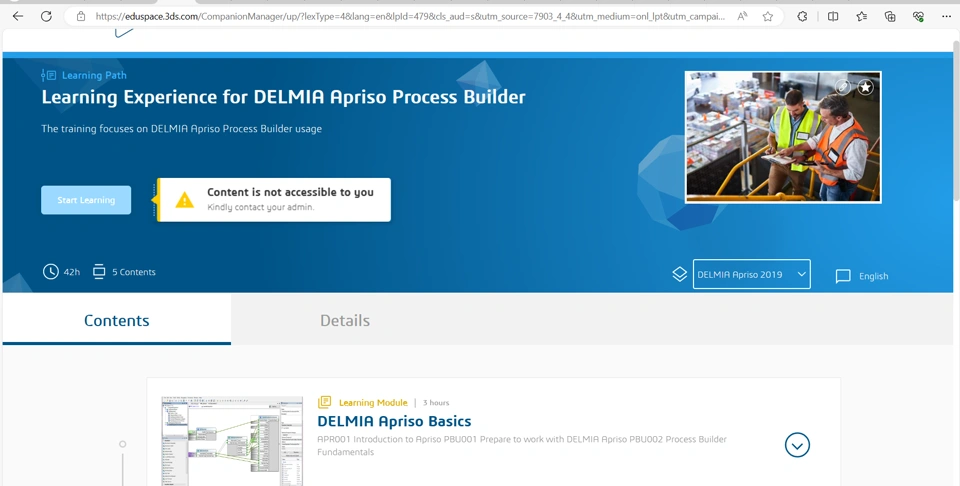Click the yellow warning triangle icon
This screenshot has width=960, height=486.
point(184,200)
